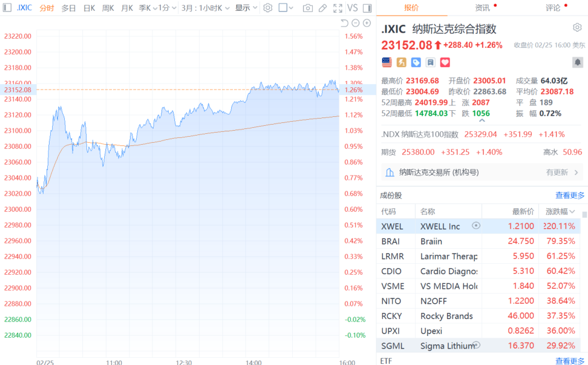
Task: Open the 1分 interval dropdown
Action: (x=167, y=8)
